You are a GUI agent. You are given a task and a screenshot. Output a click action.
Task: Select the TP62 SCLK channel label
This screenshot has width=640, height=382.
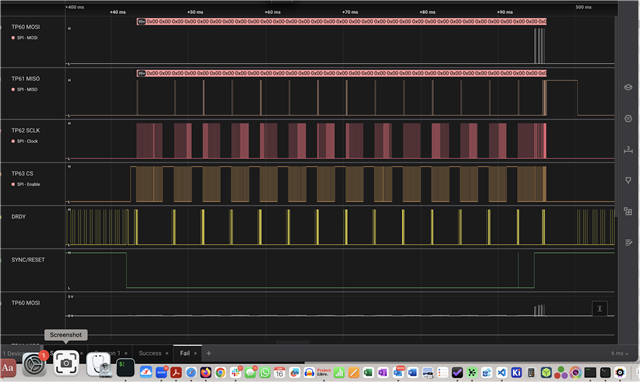26,130
